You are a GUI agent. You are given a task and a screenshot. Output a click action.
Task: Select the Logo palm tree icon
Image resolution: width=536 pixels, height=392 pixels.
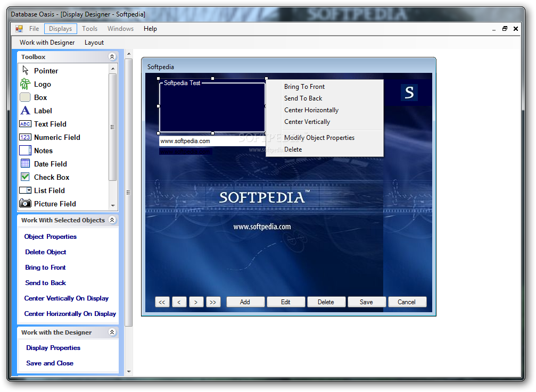click(26, 84)
